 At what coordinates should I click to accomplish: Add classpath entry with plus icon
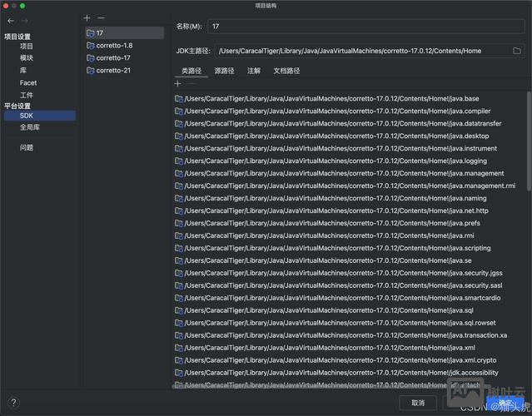178,84
